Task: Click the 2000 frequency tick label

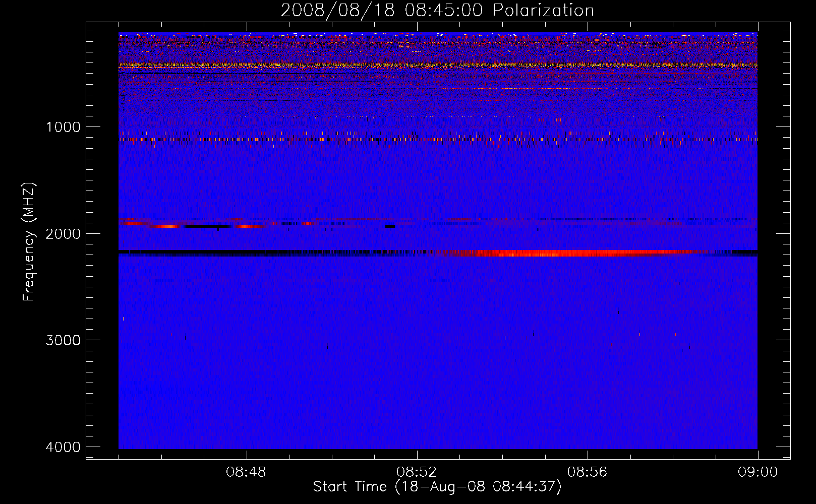Action: coord(63,233)
